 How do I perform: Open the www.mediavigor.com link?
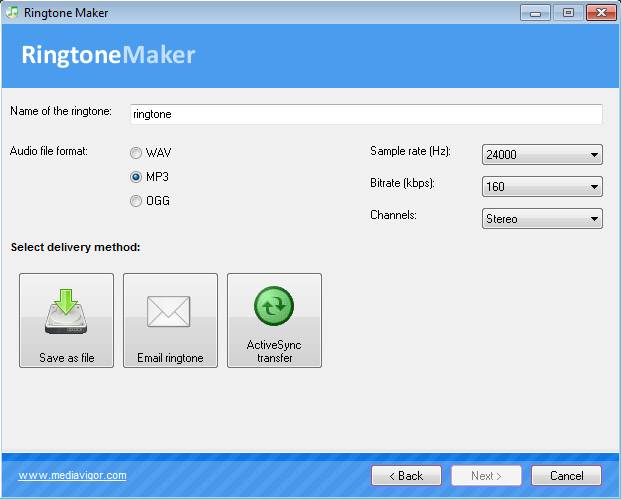[x=72, y=476]
